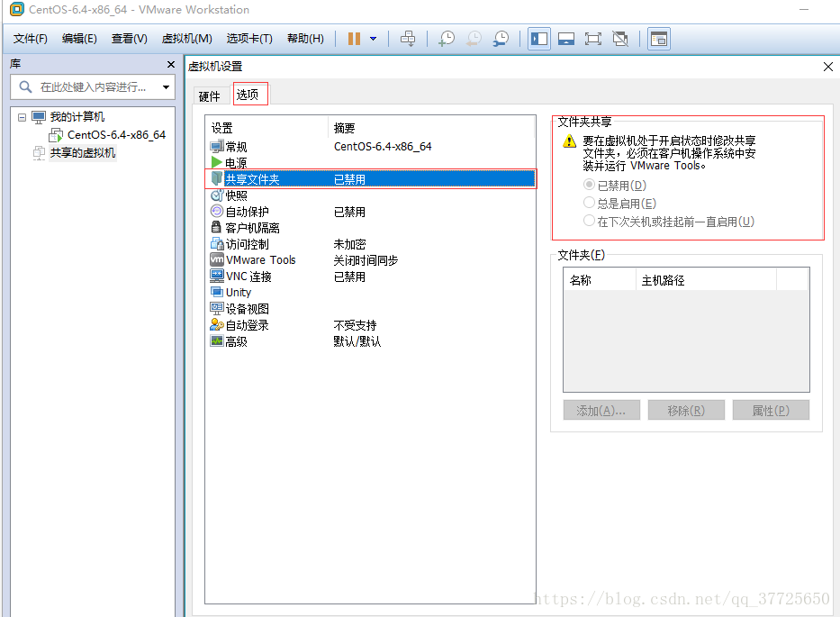
Task: Collapse the 我的计算机 tree node
Action: (22, 117)
